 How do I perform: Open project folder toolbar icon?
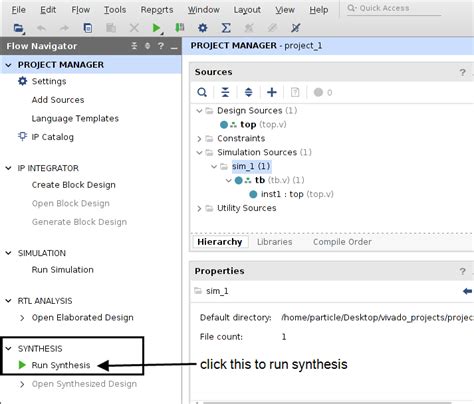tap(19, 28)
